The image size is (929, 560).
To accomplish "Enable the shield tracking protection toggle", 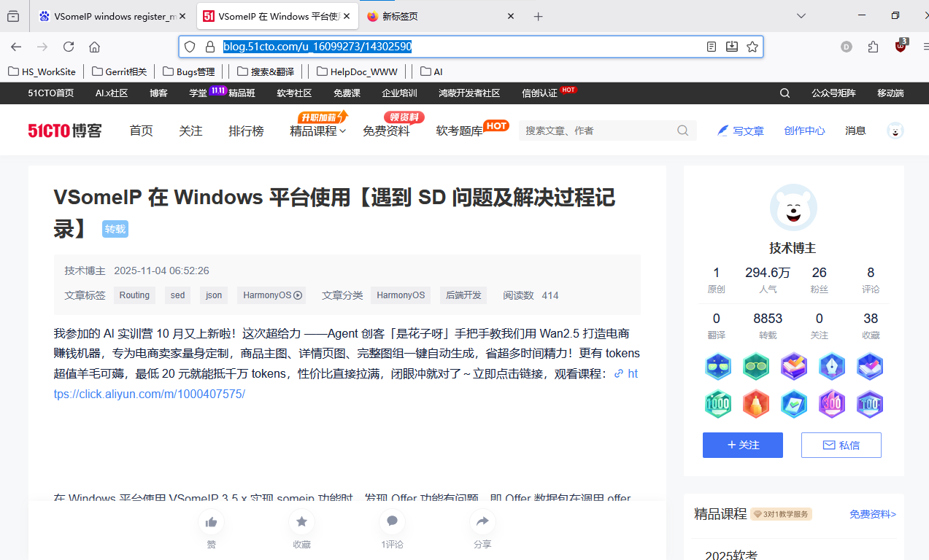I will coord(190,46).
